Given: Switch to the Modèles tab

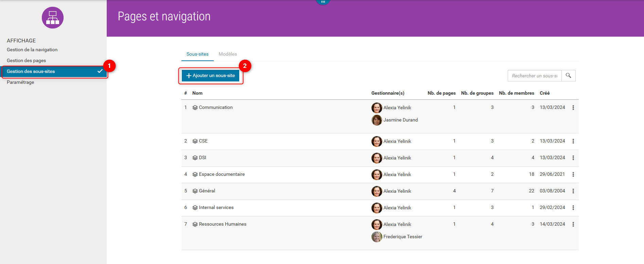Looking at the screenshot, I should pyautogui.click(x=228, y=54).
